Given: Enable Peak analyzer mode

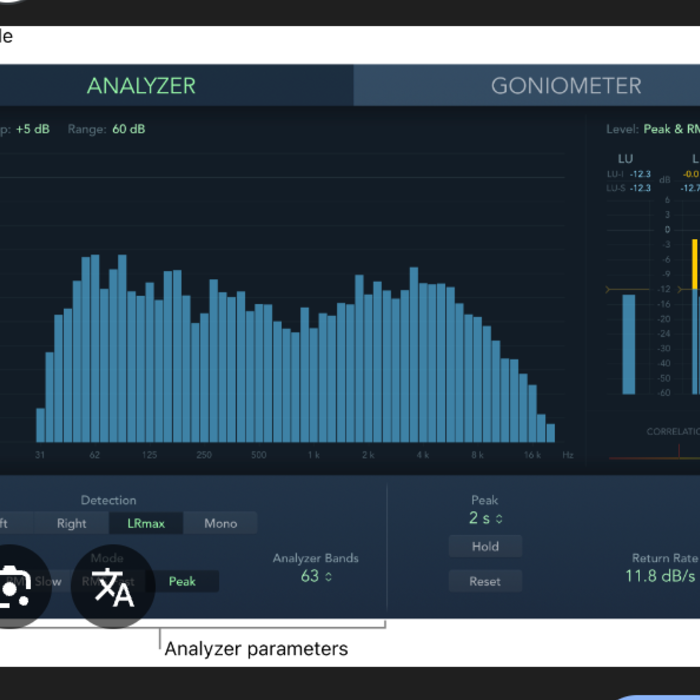Looking at the screenshot, I should point(182,581).
